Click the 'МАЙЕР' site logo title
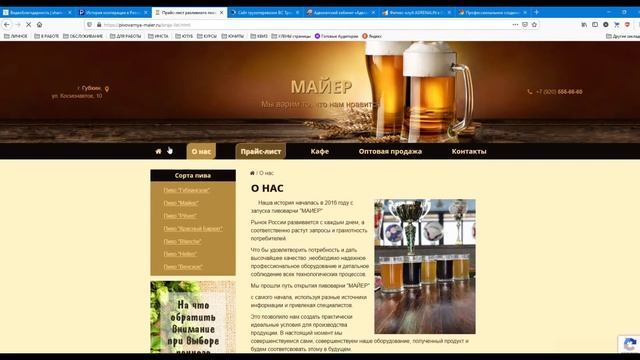Image resolution: width=640 pixels, height=360 pixels. pos(321,87)
